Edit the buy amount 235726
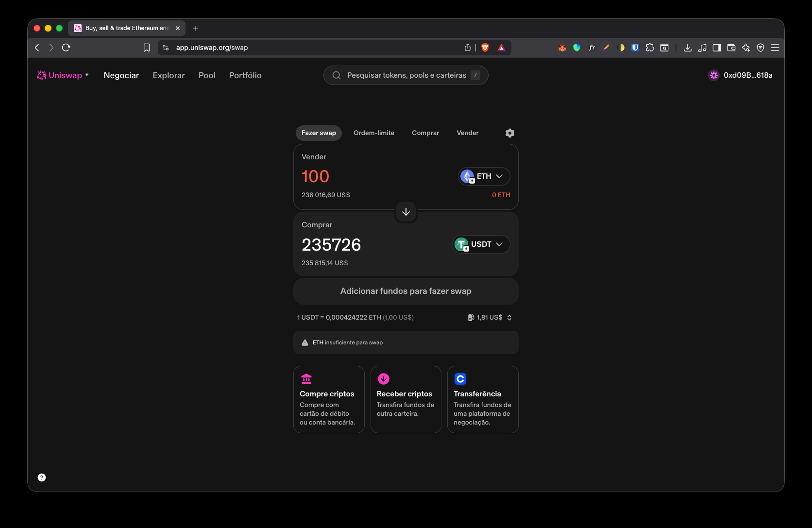This screenshot has width=812, height=528. [331, 245]
